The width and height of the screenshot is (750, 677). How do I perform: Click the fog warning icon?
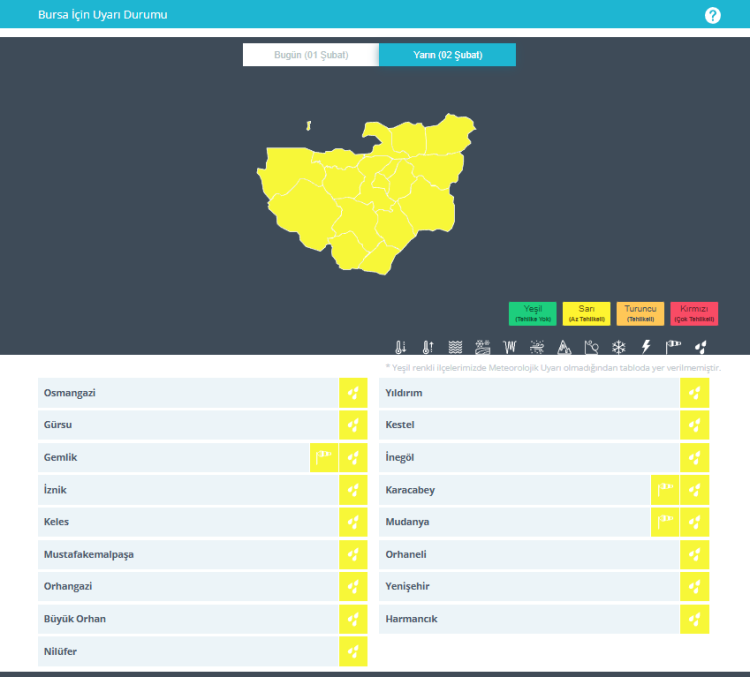point(455,348)
